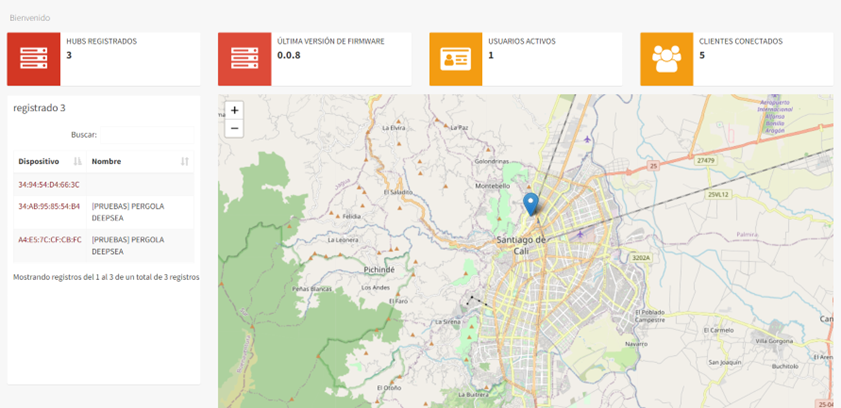Click the Última Versión de Firmware icon
Screen dimensions: 841x408
click(244, 59)
